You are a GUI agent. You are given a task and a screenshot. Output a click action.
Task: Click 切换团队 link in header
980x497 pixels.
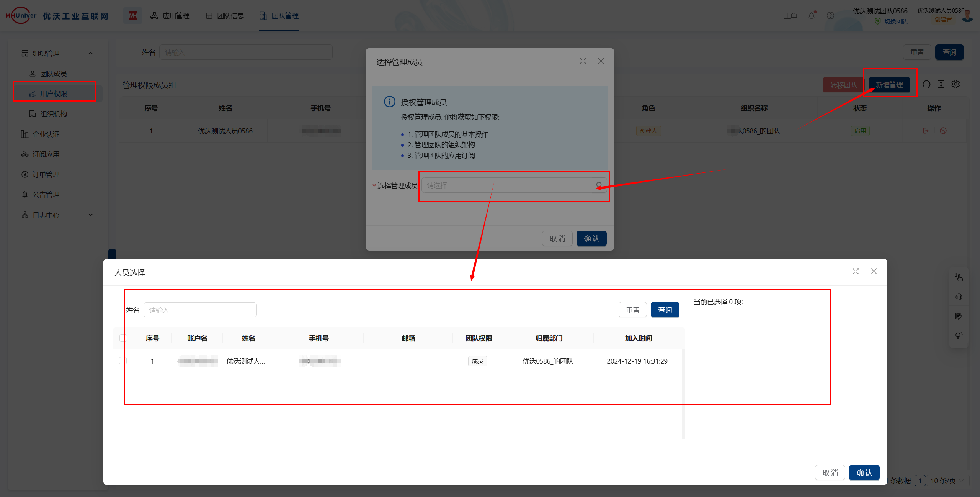[895, 21]
